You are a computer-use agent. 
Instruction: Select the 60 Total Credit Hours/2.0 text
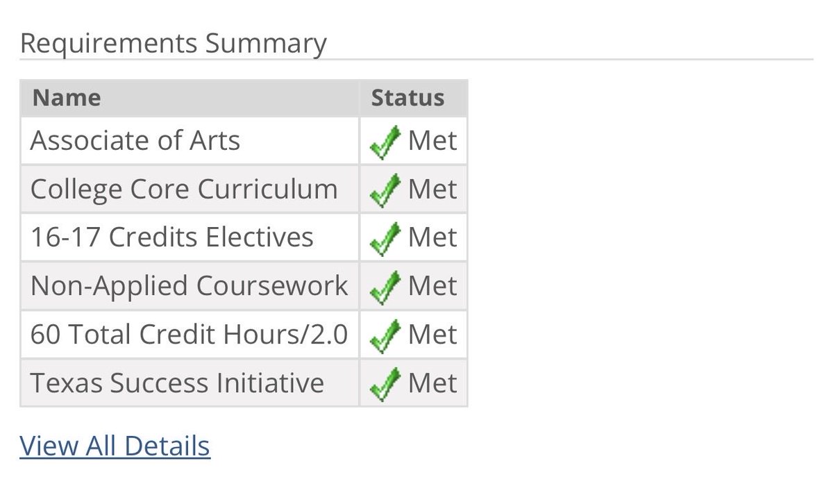[190, 335]
